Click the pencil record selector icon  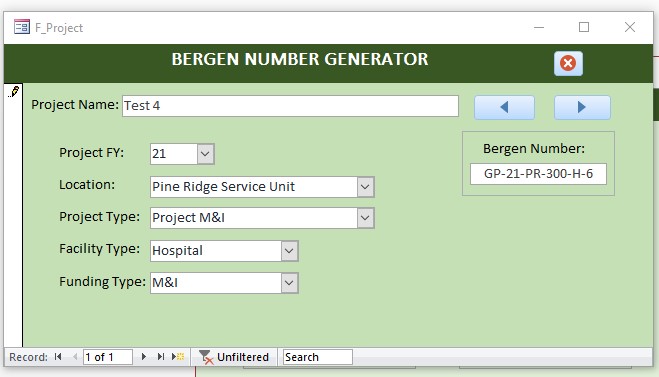pyautogui.click(x=14, y=92)
